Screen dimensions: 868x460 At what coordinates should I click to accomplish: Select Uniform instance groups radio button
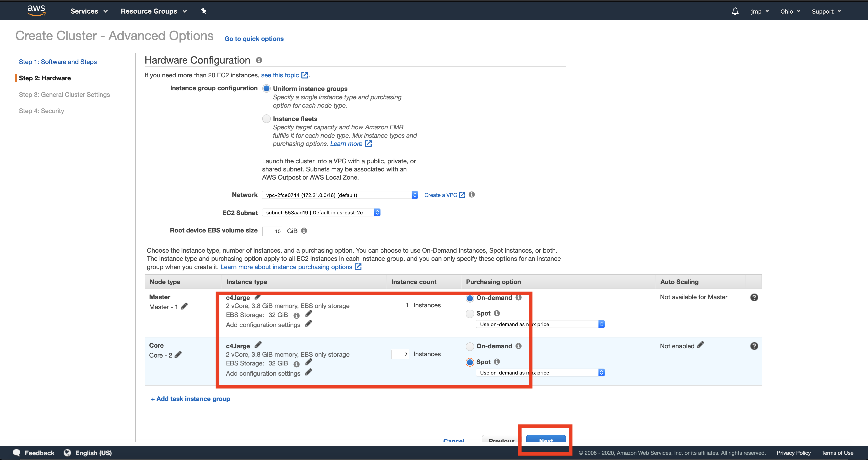pos(266,88)
